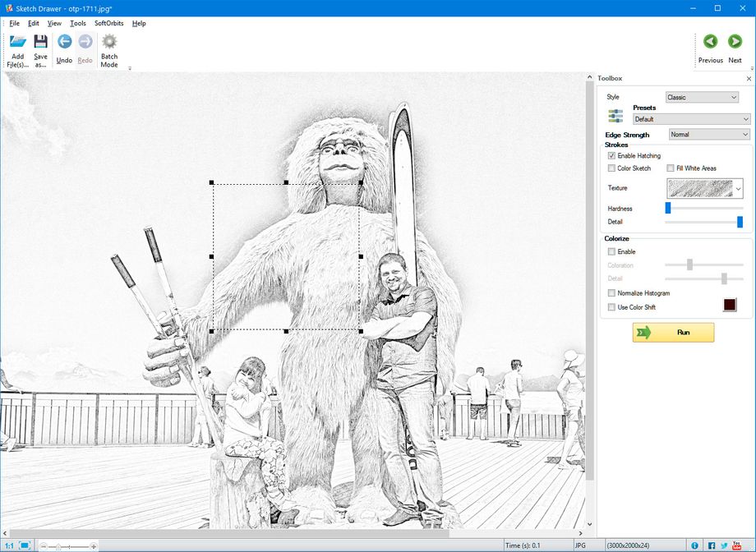
Task: Click the presets sliders icon
Action: pyautogui.click(x=615, y=116)
